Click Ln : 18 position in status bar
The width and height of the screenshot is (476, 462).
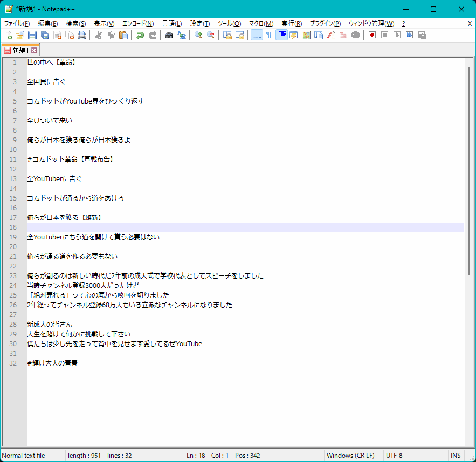click(196, 456)
